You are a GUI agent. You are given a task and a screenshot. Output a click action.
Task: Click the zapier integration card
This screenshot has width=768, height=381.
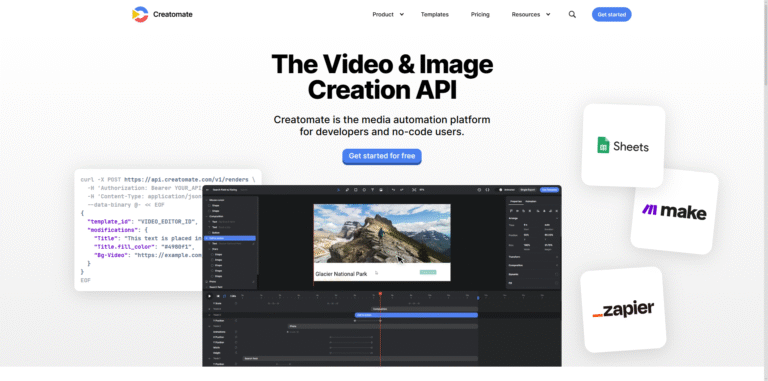pyautogui.click(x=623, y=310)
